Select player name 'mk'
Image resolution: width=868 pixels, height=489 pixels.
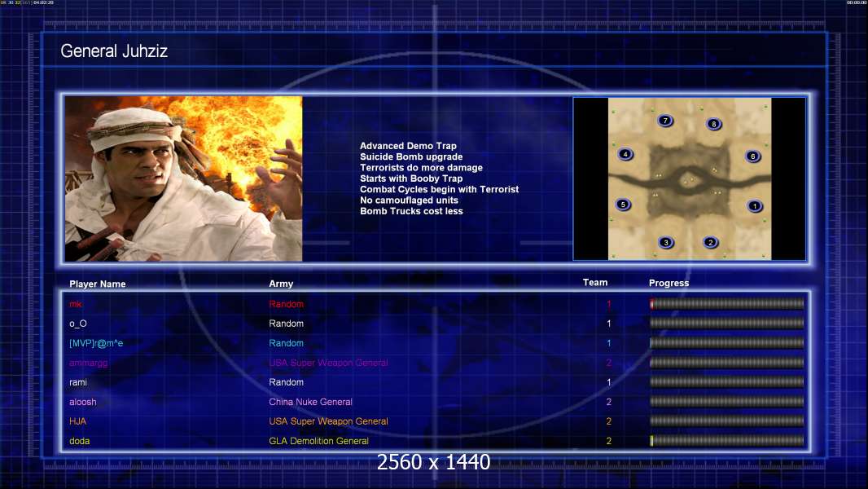click(x=76, y=303)
